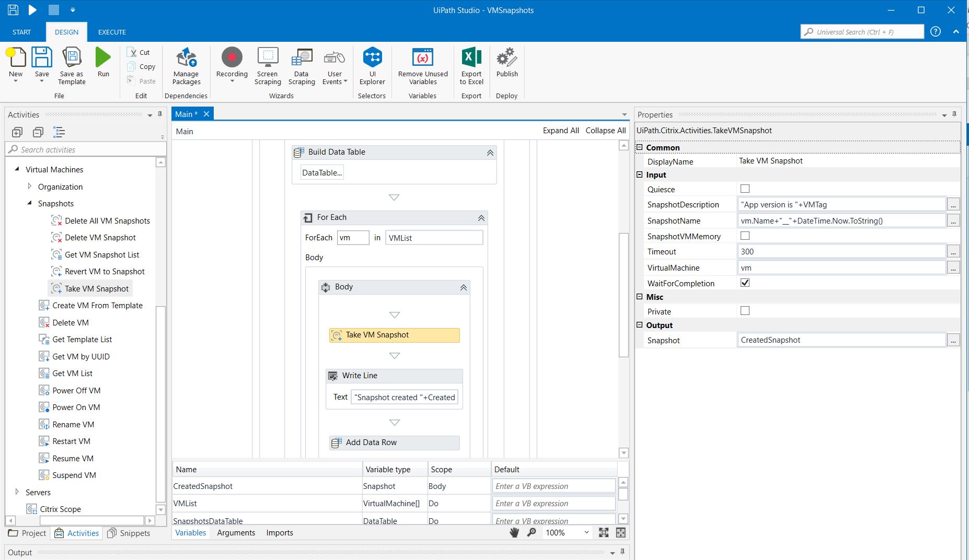Screen dimensions: 969x560
Task: Launch Screen Scraping wizard
Action: [x=268, y=57]
